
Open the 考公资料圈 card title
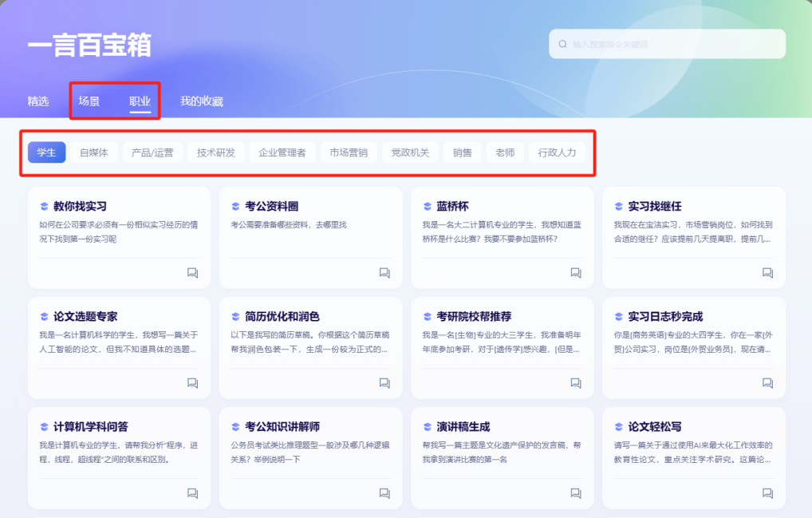pyautogui.click(x=272, y=206)
